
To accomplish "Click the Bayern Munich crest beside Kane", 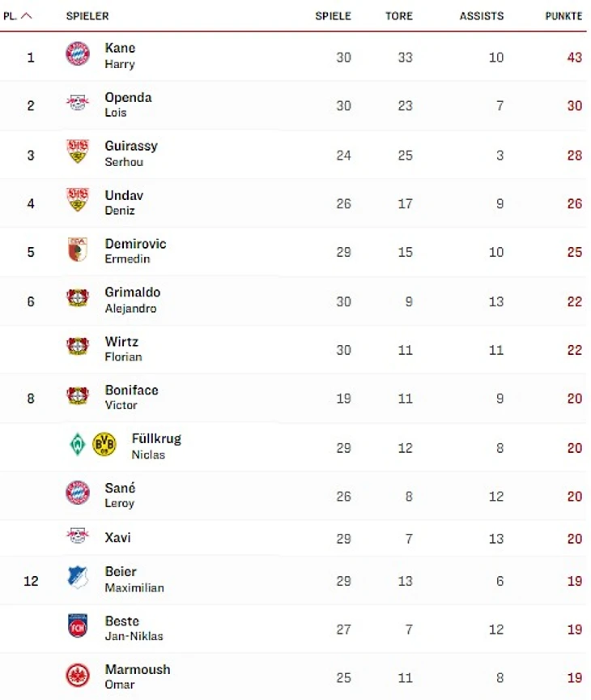I will [x=78, y=54].
